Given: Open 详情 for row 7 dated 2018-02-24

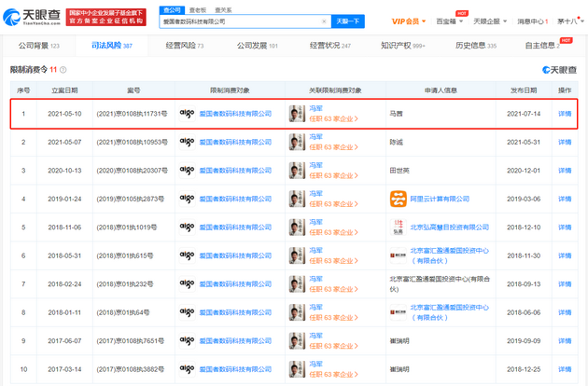Looking at the screenshot, I should [565, 284].
